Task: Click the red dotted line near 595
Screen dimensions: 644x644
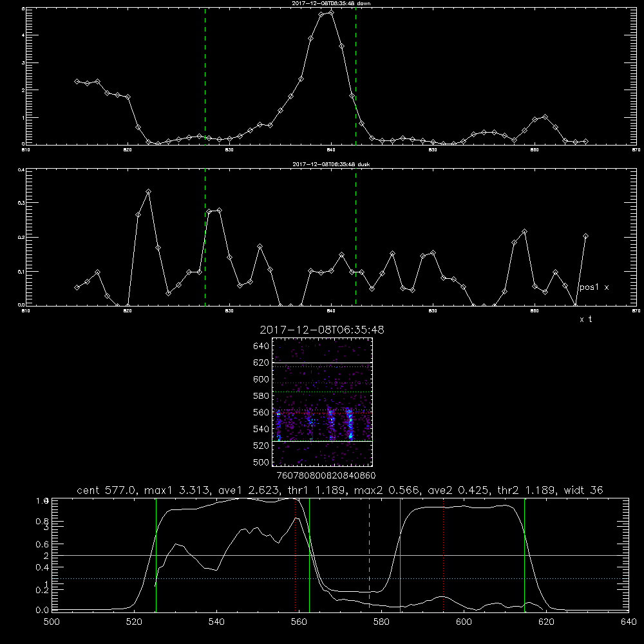Action: pos(444,554)
